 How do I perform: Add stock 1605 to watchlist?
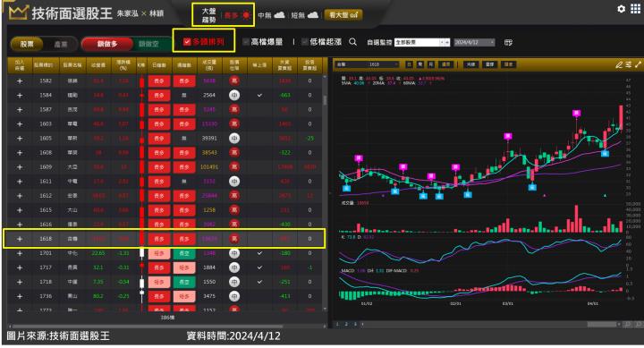click(20, 139)
